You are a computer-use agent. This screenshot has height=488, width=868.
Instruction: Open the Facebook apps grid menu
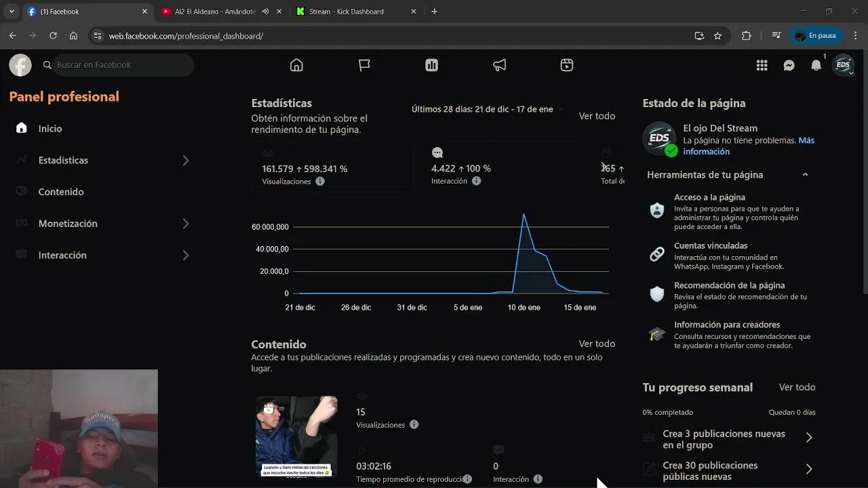pos(762,65)
